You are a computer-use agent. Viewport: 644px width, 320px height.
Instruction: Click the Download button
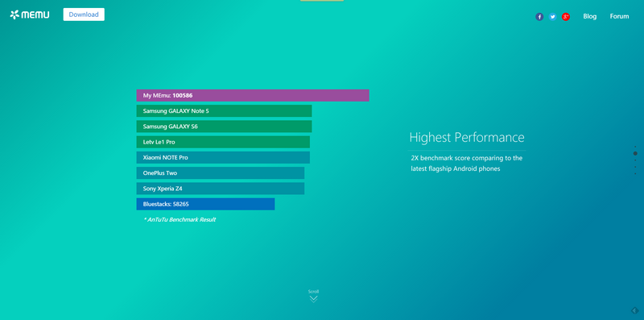[84, 15]
